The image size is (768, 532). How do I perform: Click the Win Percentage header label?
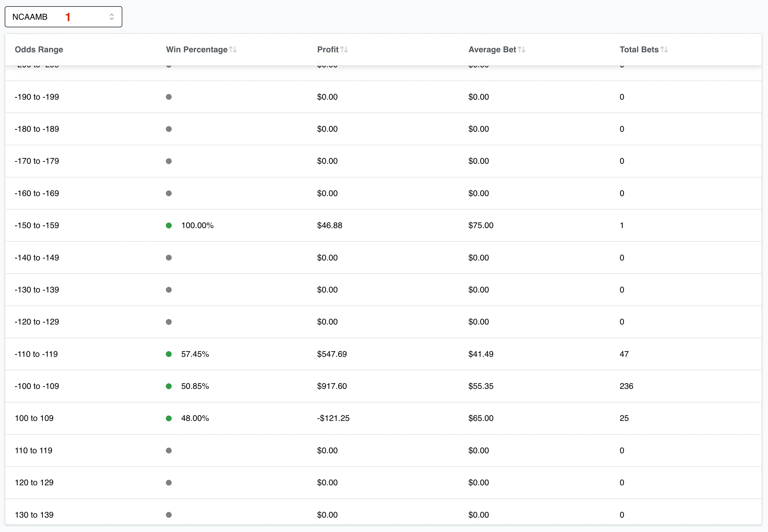(x=196, y=50)
